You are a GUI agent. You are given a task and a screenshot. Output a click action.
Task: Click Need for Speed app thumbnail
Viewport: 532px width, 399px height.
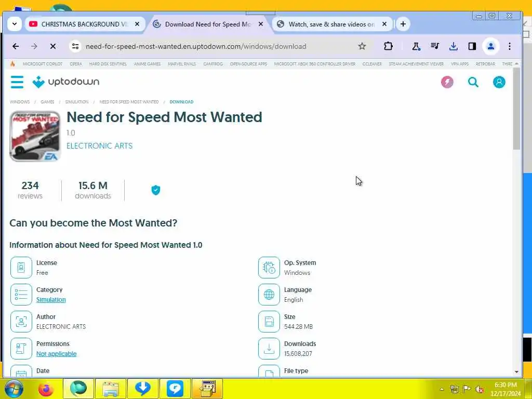pyautogui.click(x=35, y=137)
